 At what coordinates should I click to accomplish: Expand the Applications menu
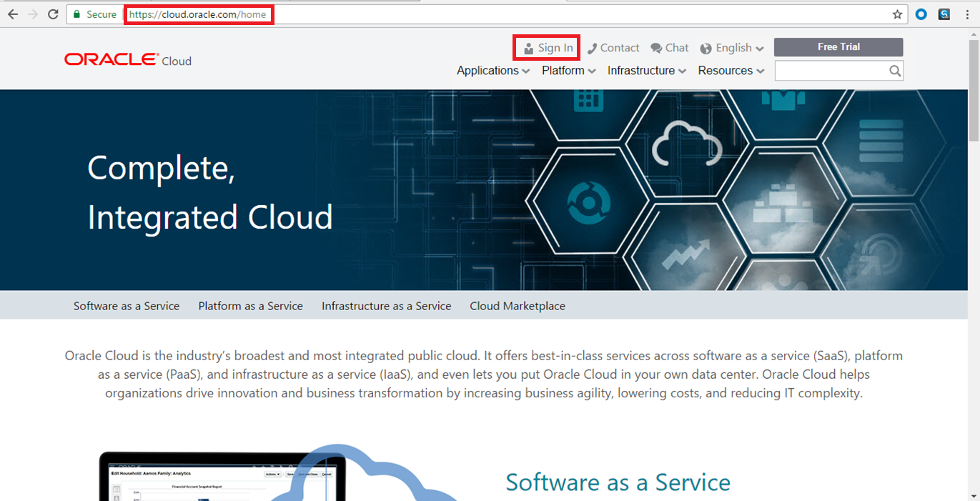tap(493, 71)
